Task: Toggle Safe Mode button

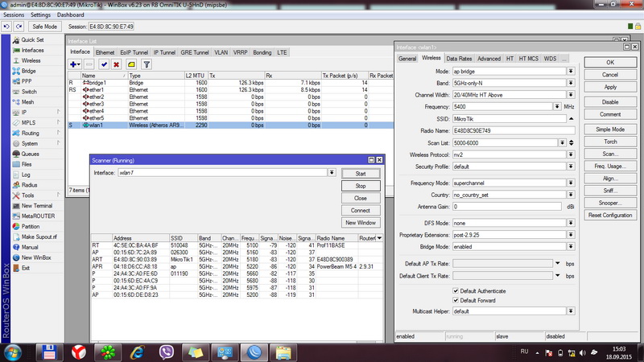Action: (45, 27)
